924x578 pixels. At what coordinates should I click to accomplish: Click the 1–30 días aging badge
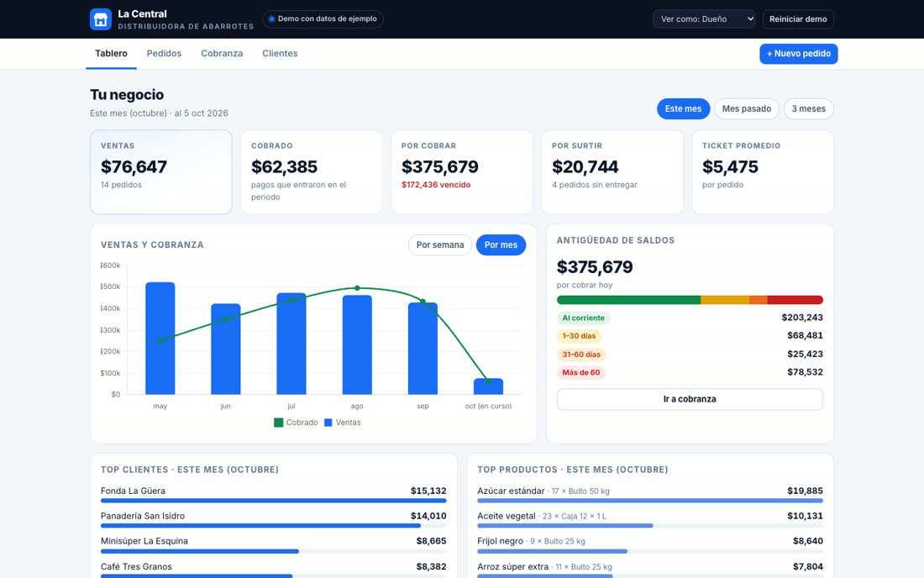pyautogui.click(x=579, y=336)
